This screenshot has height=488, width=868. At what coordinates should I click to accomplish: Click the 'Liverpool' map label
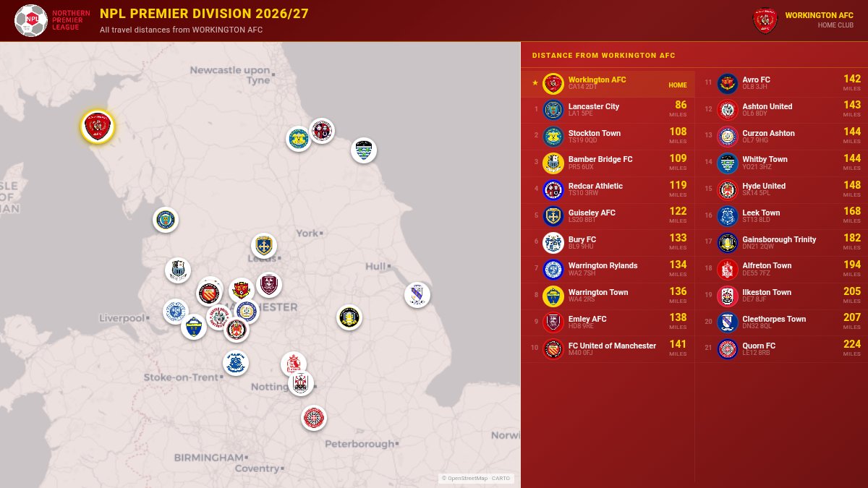click(122, 317)
